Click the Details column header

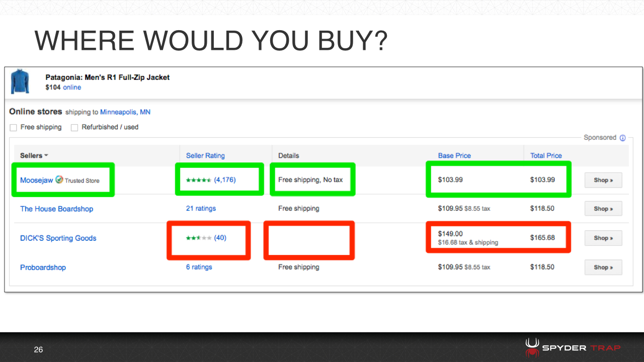point(289,155)
